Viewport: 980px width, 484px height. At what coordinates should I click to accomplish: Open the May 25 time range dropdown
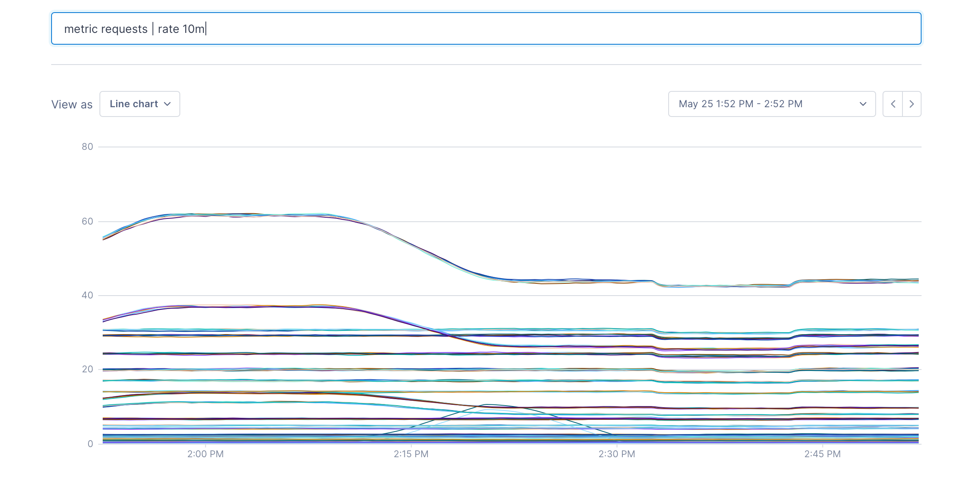(771, 104)
